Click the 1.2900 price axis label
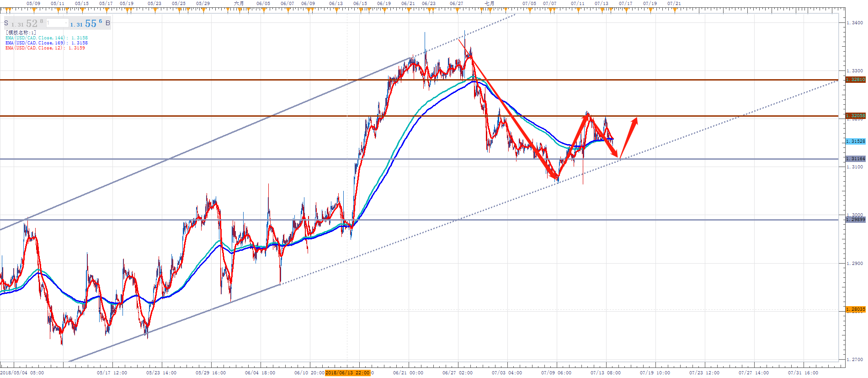 [x=855, y=263]
